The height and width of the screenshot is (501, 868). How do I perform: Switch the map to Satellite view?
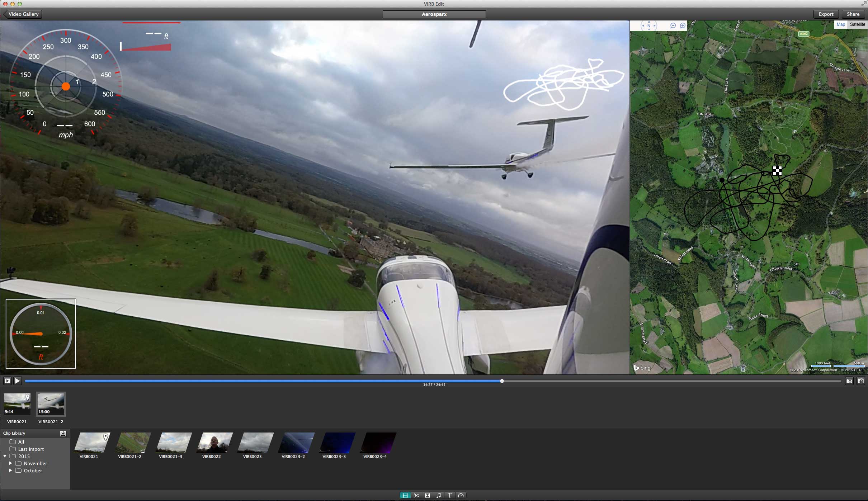858,24
